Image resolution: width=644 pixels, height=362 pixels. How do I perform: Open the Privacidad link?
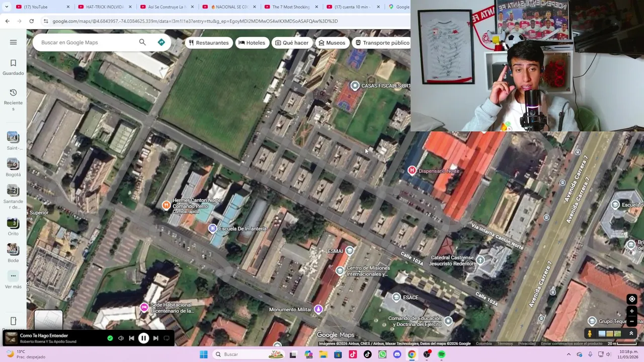[527, 344]
